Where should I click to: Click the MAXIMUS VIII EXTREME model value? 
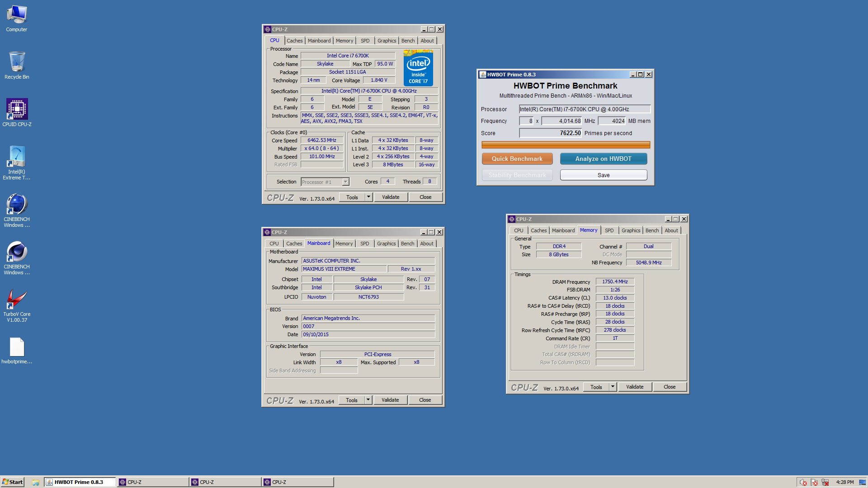pyautogui.click(x=344, y=269)
